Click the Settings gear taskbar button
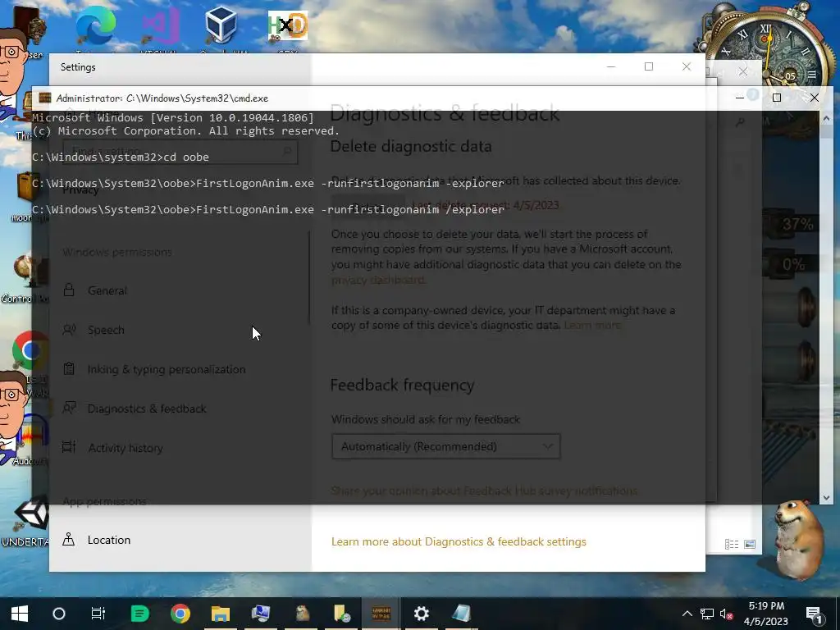Viewport: 840px width, 630px height. (x=422, y=614)
